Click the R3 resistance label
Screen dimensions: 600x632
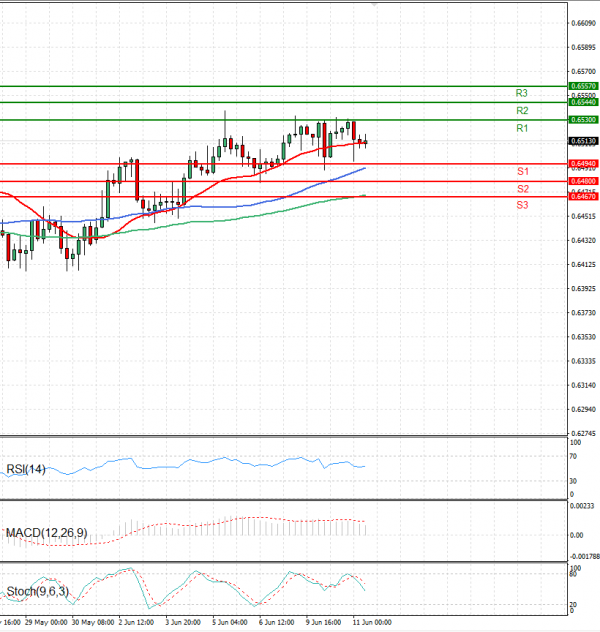pyautogui.click(x=522, y=92)
